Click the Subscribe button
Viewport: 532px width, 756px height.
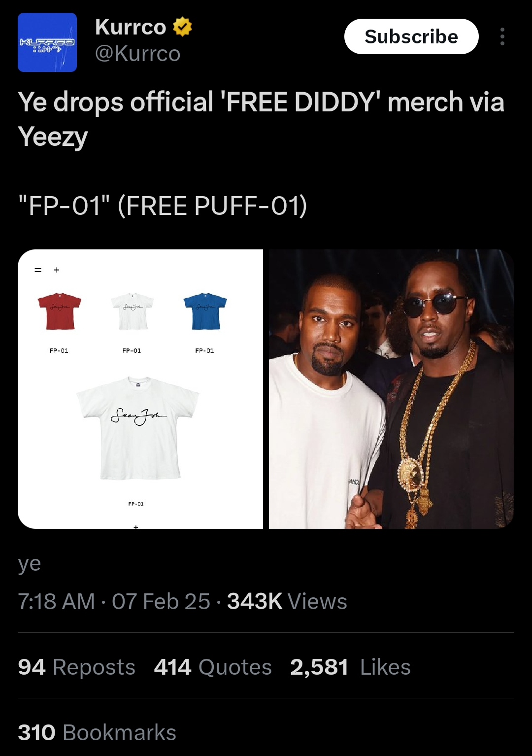point(411,36)
